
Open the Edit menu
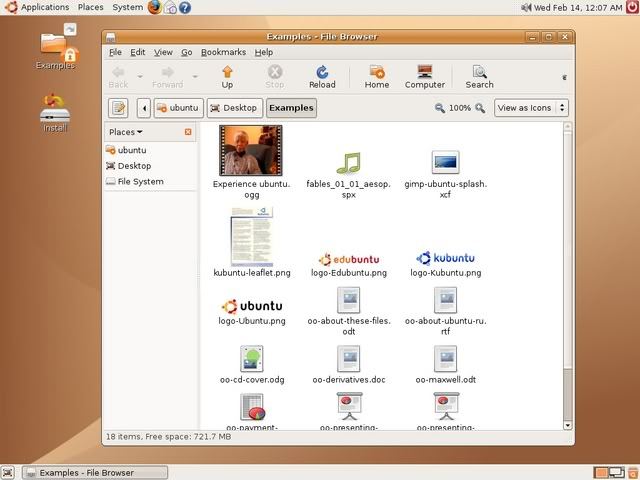(x=138, y=52)
